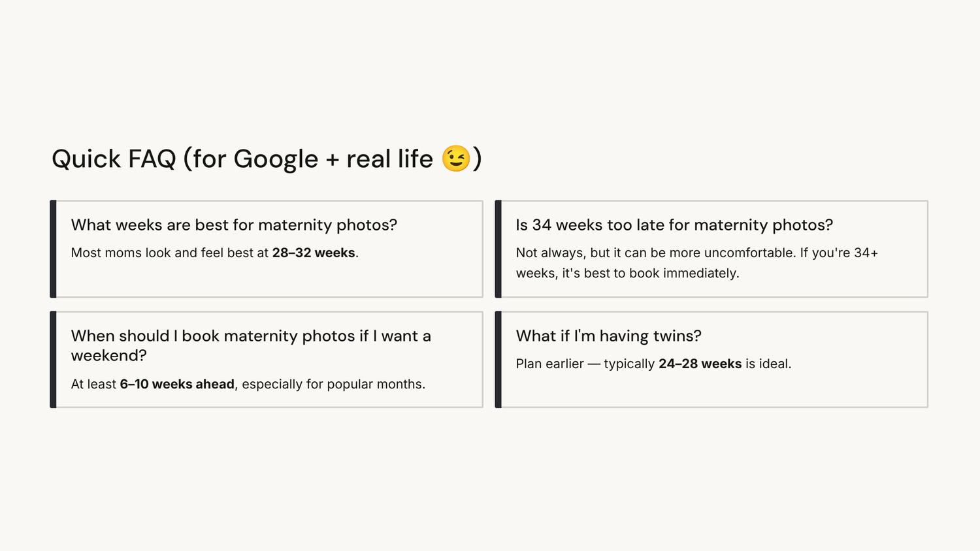Click dark accent bar of 34 weeks card
The height and width of the screenshot is (551, 980).
498,249
